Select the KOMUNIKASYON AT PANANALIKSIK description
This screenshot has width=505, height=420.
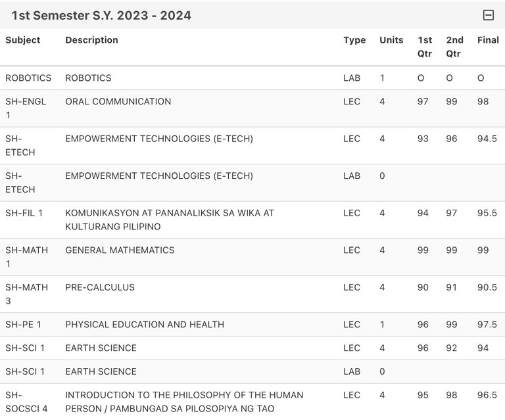pyautogui.click(x=170, y=220)
